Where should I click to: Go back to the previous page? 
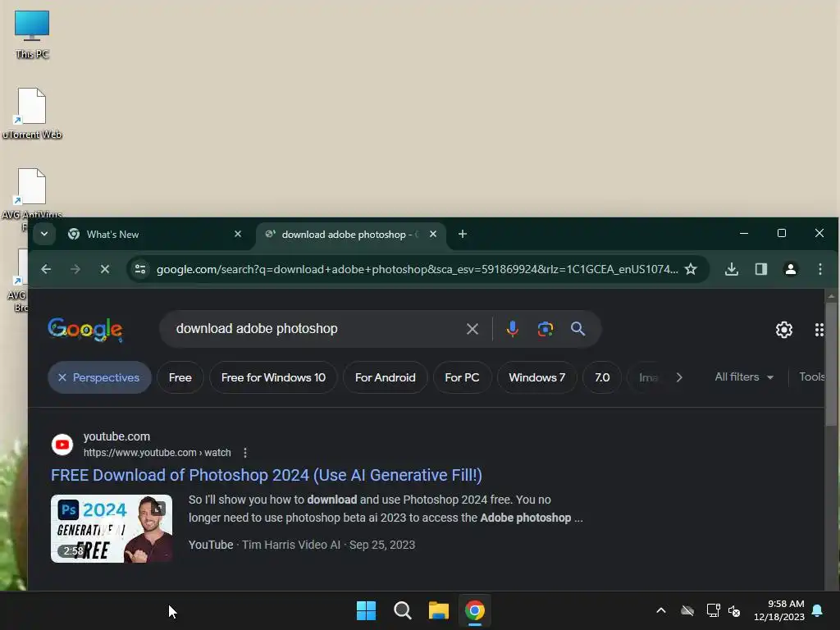pyautogui.click(x=46, y=269)
